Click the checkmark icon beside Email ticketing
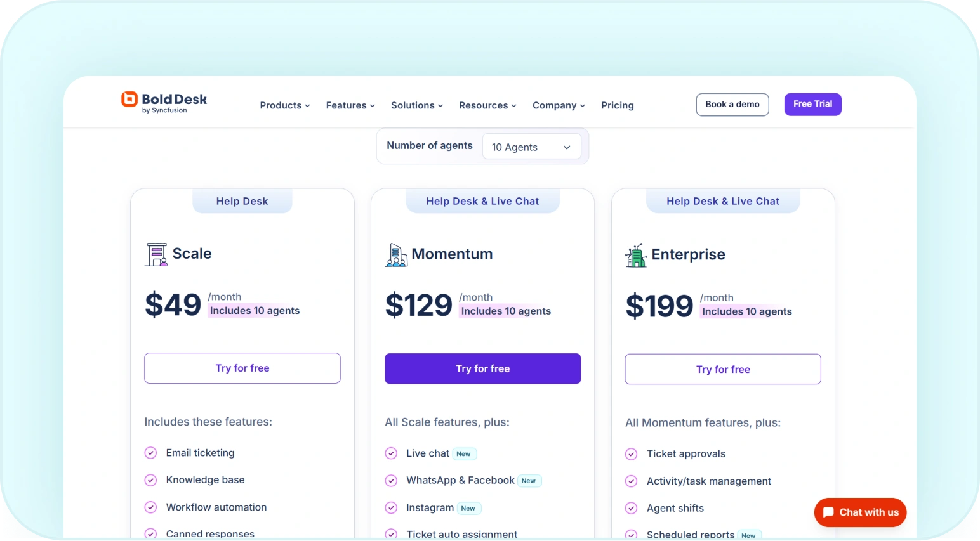 click(150, 452)
